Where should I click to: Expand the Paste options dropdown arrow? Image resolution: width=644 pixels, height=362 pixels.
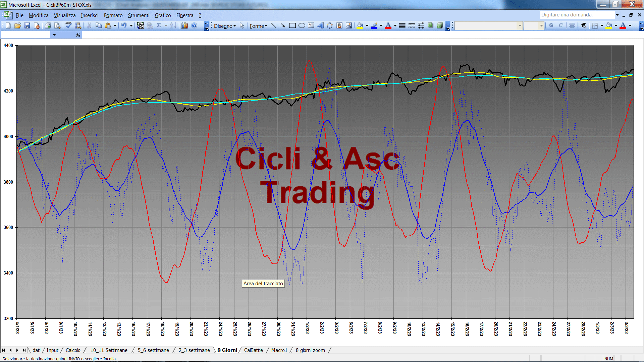point(115,25)
